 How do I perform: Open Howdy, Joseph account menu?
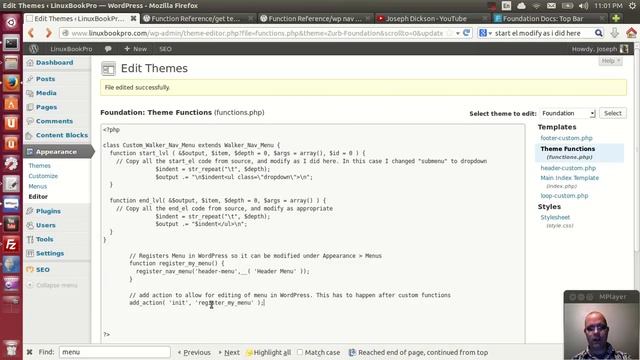click(x=600, y=49)
